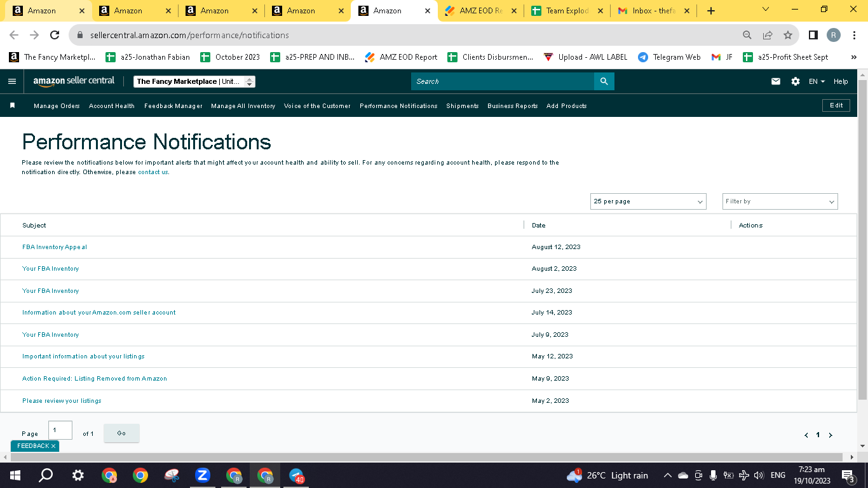
Task: Click the Seller Central search field
Action: 503,81
